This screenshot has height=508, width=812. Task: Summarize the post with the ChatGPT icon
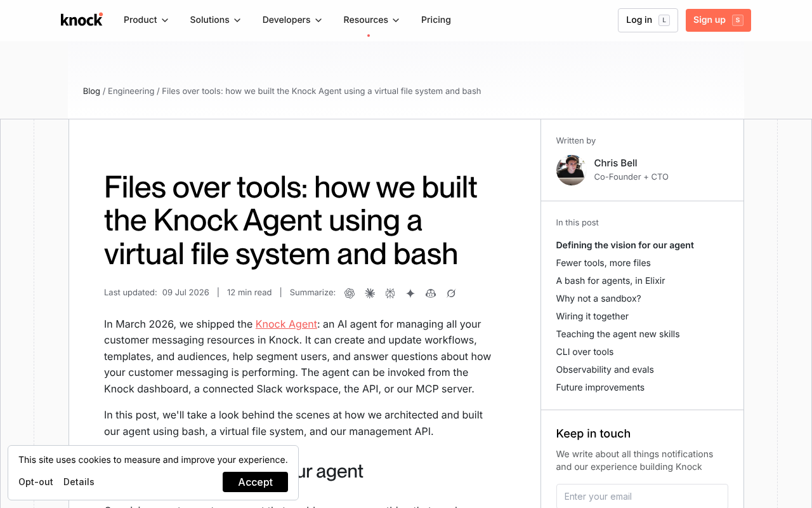(350, 293)
